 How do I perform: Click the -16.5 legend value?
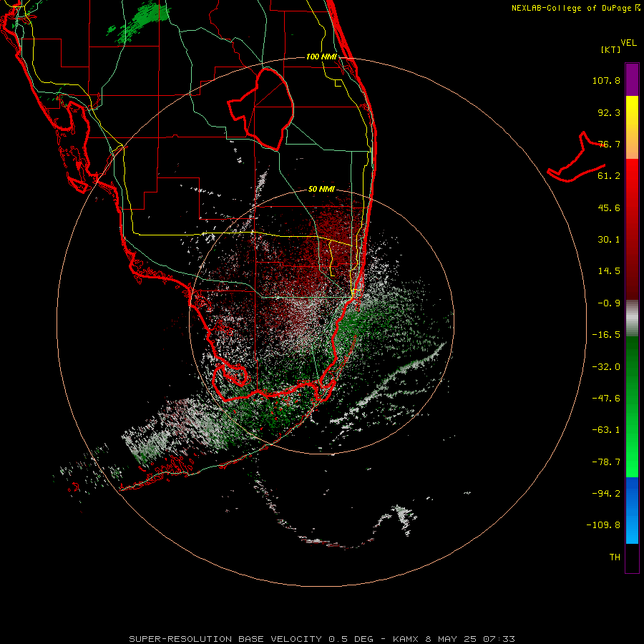[x=606, y=335]
